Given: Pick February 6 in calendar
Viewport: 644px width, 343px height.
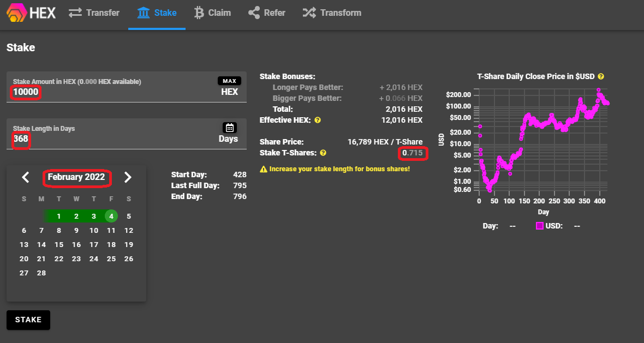Looking at the screenshot, I should point(24,231).
